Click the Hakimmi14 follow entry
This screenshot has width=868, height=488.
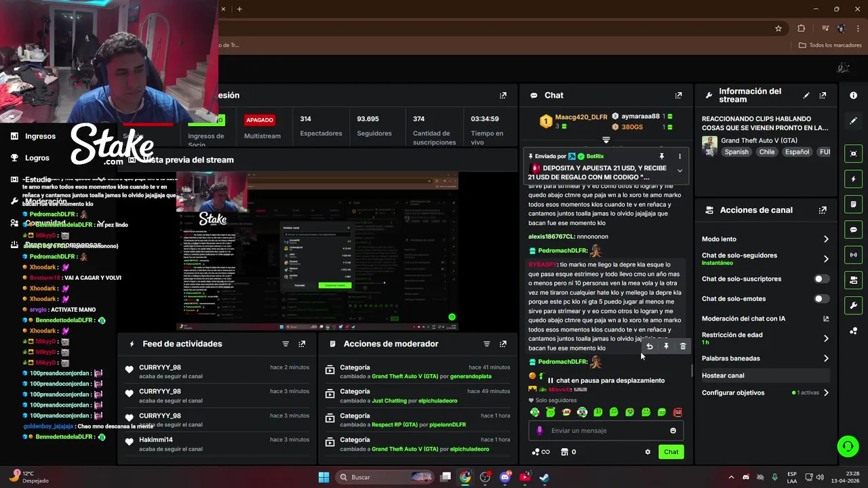click(217, 444)
